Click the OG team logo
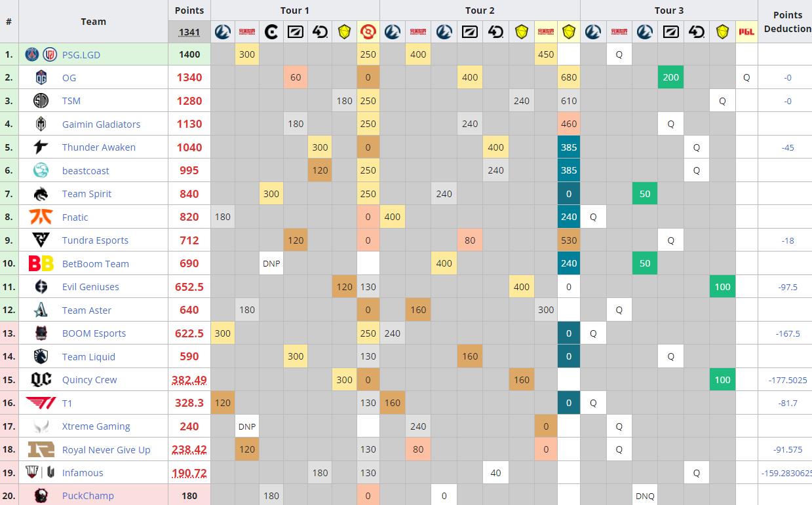 pos(41,78)
